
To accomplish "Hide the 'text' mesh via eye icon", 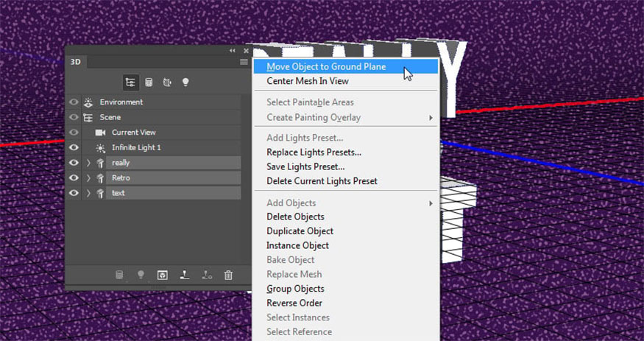I will coord(74,193).
